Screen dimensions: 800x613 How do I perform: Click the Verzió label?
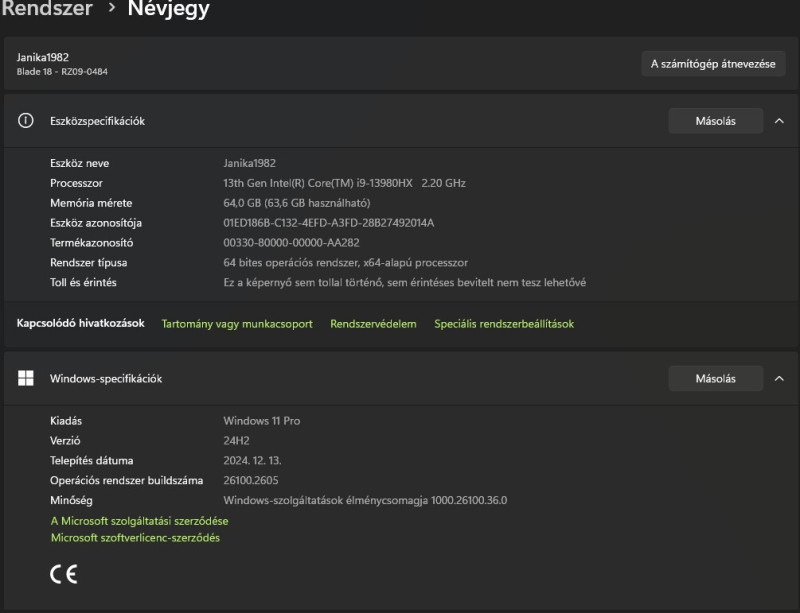65,441
